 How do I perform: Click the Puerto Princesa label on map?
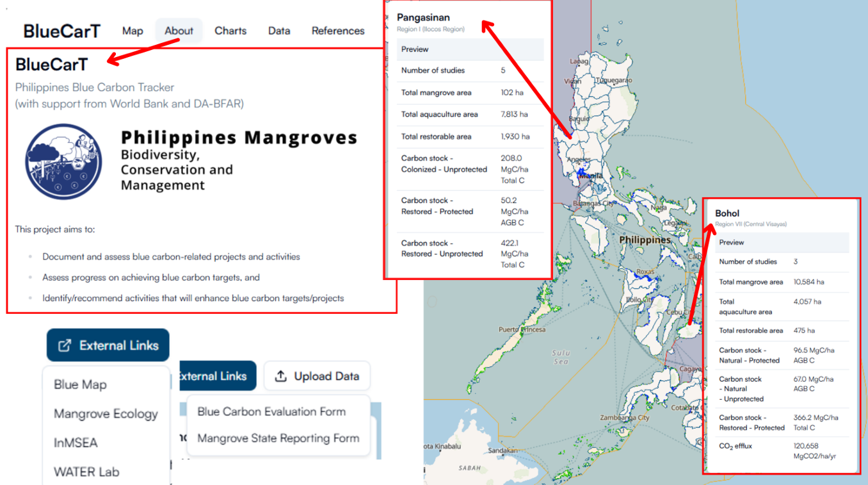(522, 329)
